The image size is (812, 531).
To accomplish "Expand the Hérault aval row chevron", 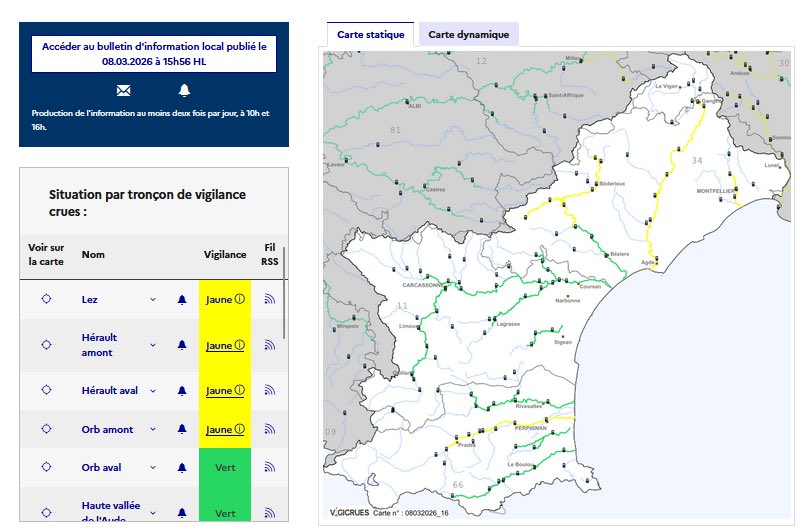I will (x=153, y=391).
